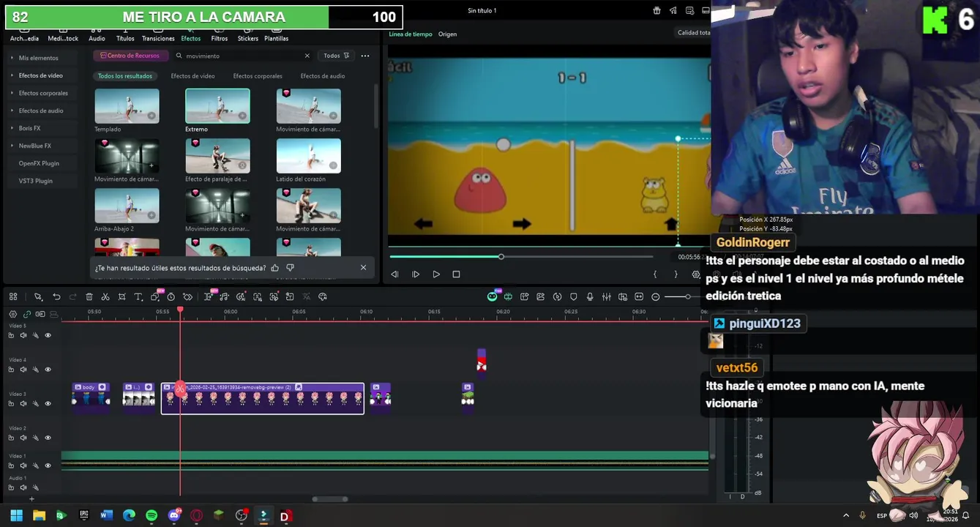This screenshot has width=980, height=527.
Task: Clear the movimiento search text
Action: [307, 56]
